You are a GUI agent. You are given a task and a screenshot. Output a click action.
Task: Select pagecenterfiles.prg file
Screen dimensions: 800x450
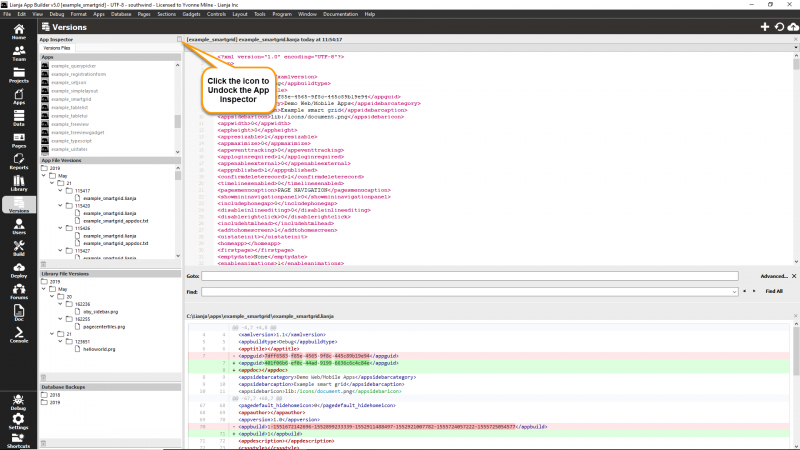[104, 327]
